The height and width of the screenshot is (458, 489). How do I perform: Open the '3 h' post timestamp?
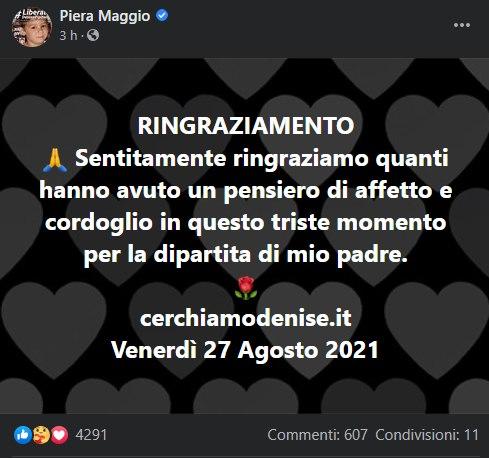[68, 35]
